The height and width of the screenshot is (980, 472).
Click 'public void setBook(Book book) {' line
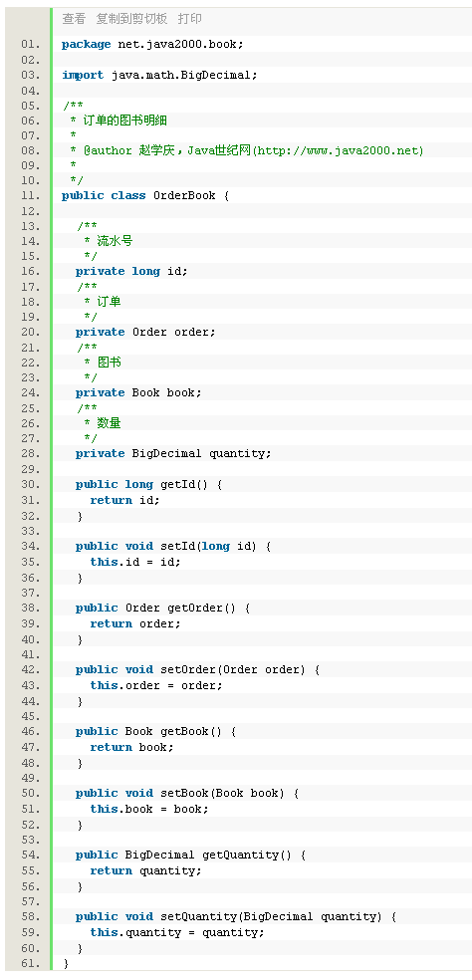pos(187,793)
